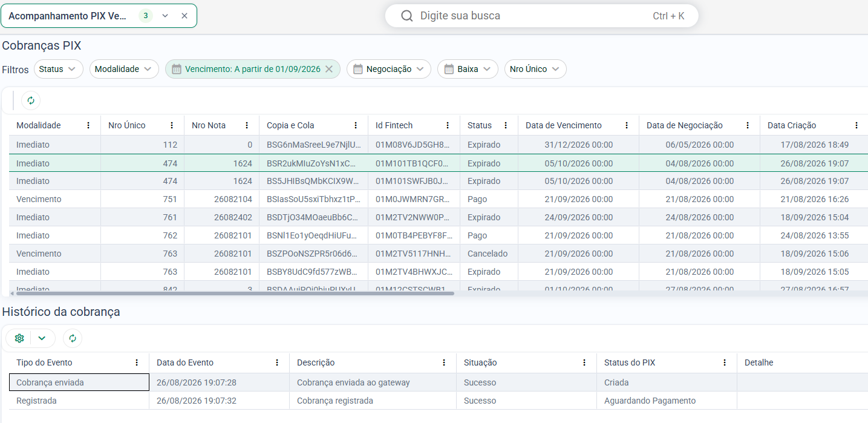868x423 pixels.
Task: Select row with code BS5JHIBsQMbKCIX9W
Action: 439,181
